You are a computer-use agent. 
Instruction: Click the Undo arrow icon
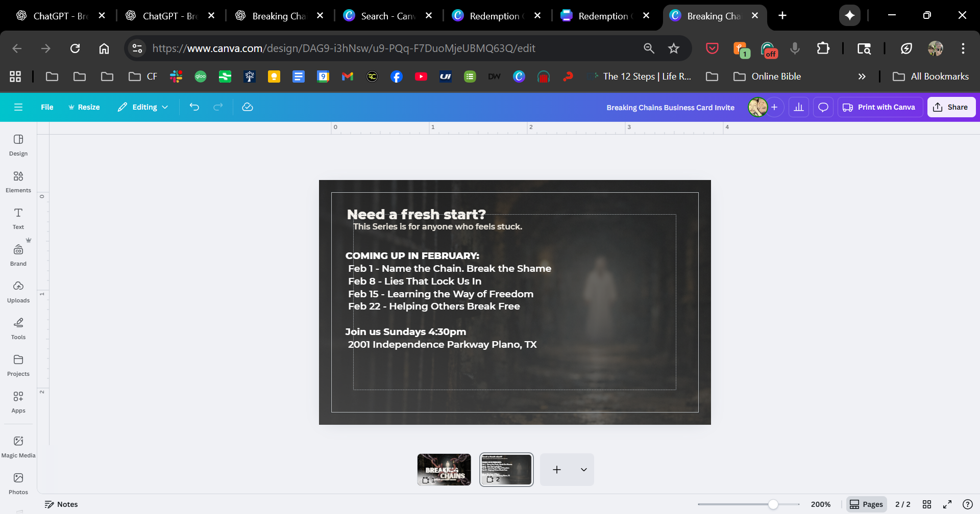tap(194, 107)
